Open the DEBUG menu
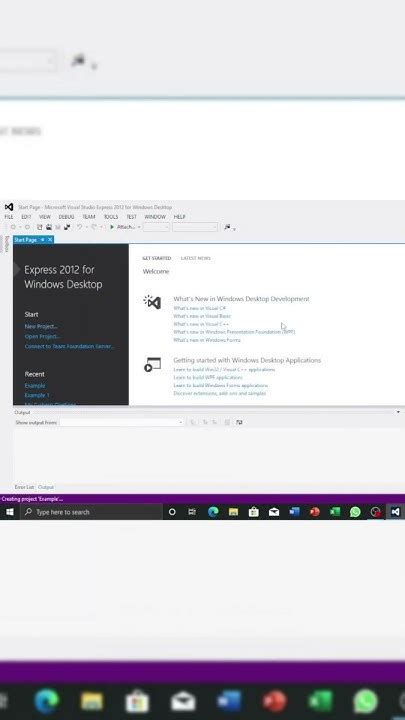Image resolution: width=405 pixels, height=720 pixels. click(x=66, y=217)
